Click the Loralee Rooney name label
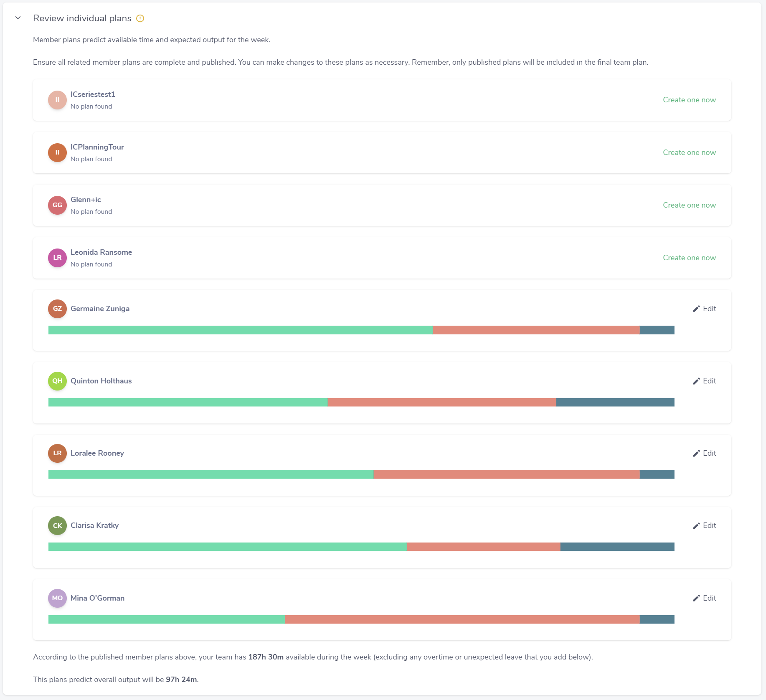766x700 pixels. pos(97,454)
